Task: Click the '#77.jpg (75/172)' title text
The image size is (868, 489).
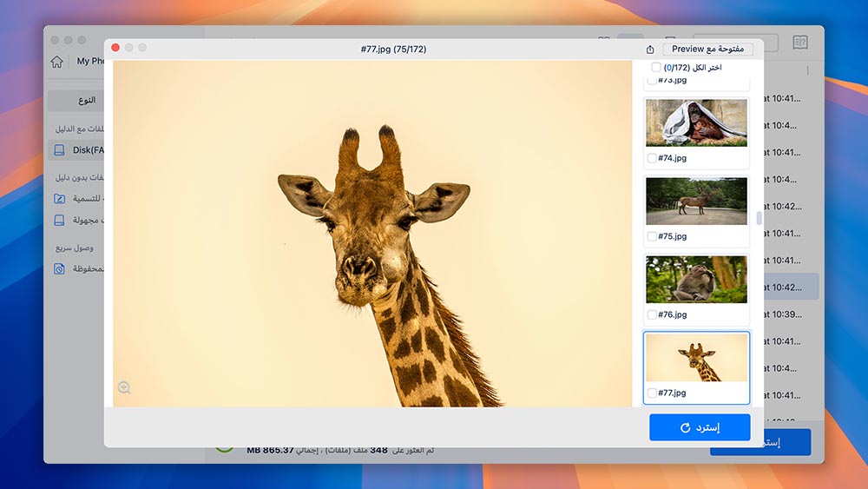Action: pos(393,50)
